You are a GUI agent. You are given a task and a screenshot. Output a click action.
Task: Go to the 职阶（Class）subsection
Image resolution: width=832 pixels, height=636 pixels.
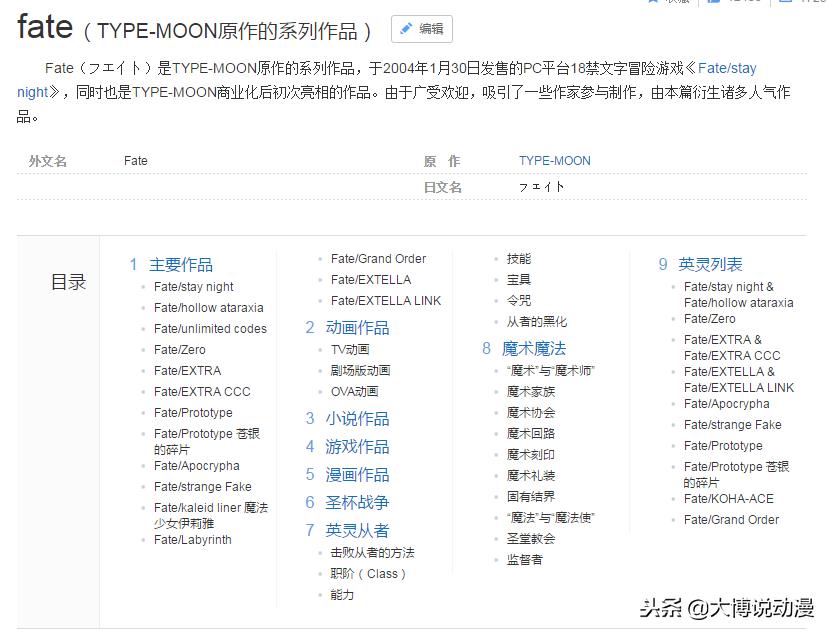pyautogui.click(x=369, y=574)
